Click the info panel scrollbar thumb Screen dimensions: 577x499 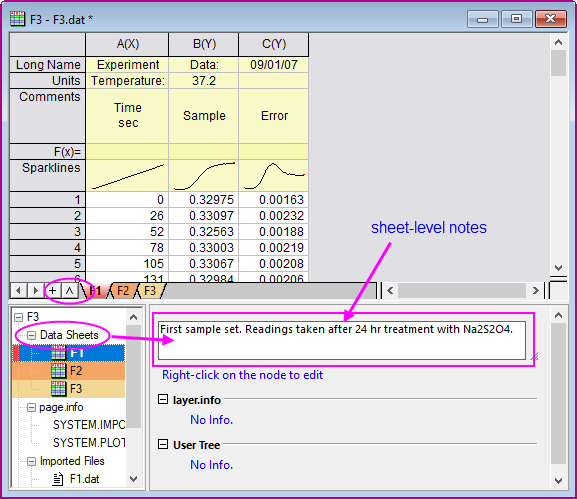pos(558,393)
